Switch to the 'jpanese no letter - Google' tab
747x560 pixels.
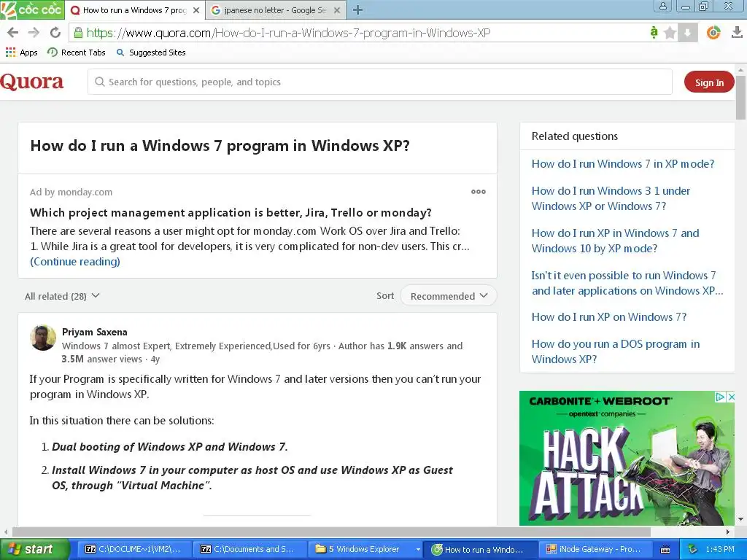coord(275,10)
